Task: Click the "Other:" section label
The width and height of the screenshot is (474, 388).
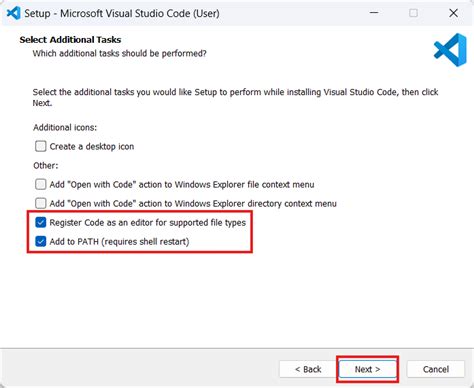Action: pos(46,166)
